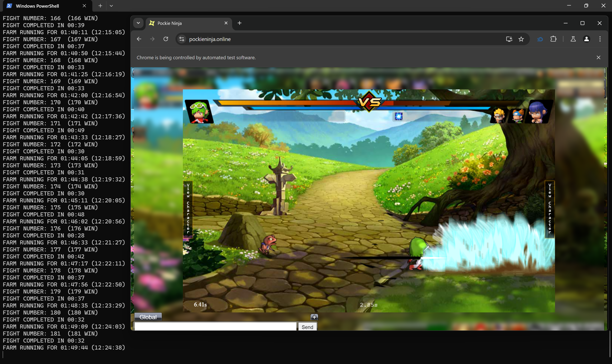Bookmark this page with the star icon
Viewport: 612px width, 364px height.
[x=521, y=39]
